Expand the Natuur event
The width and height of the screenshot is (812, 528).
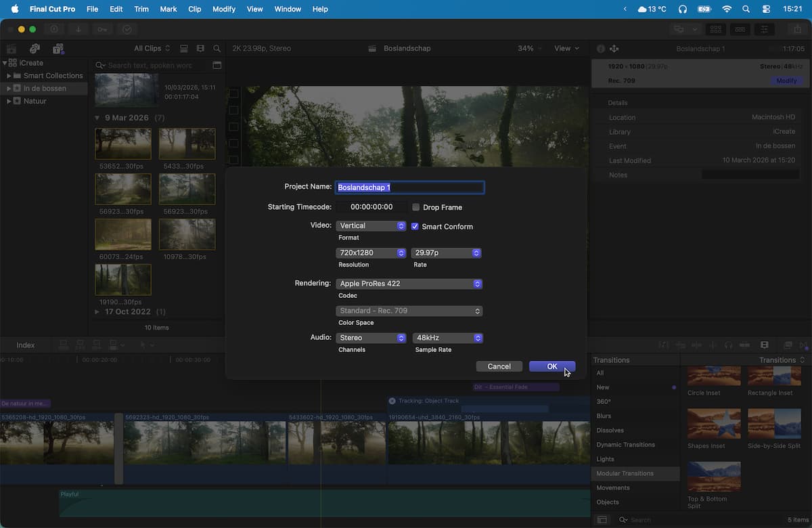9,101
